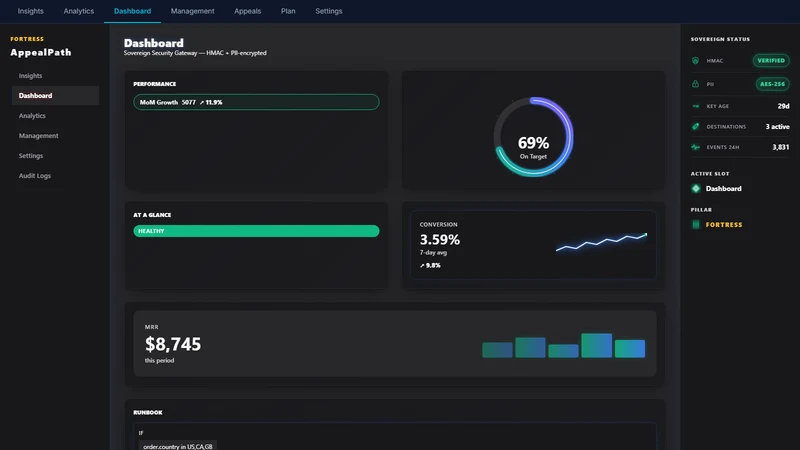The width and height of the screenshot is (800, 450).
Task: Click the MRR bar chart
Action: click(x=564, y=345)
